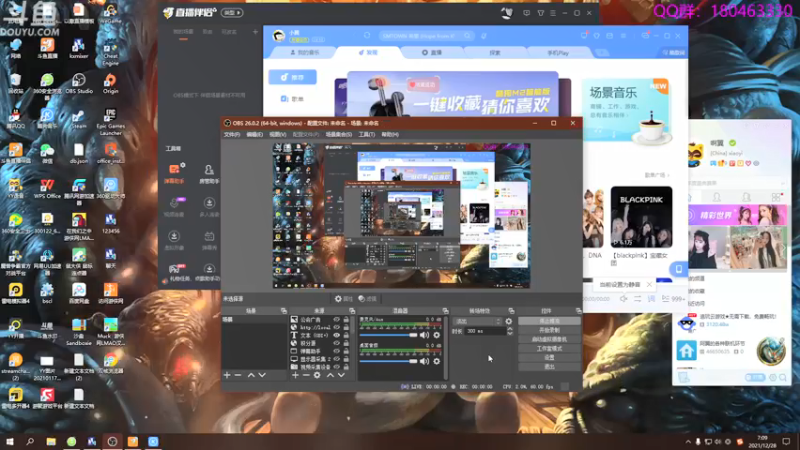800x450 pixels.
Task: Click the Kugou refresh icon near search
Action: 367,36
